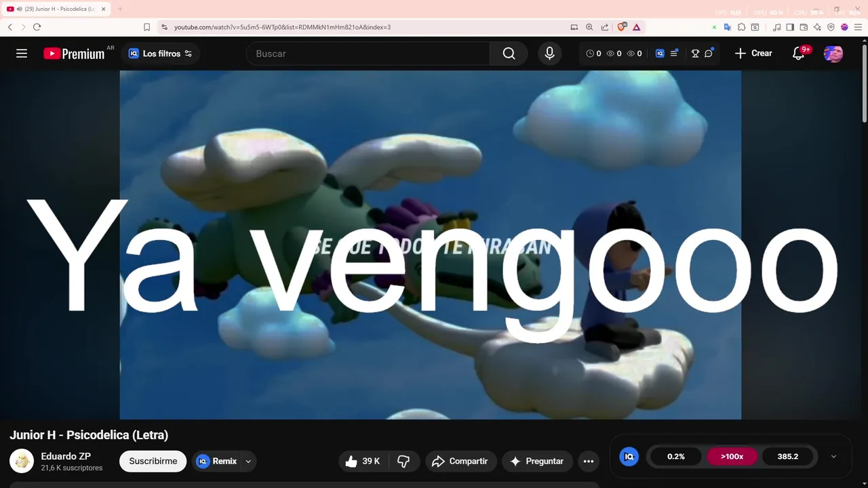Bookmark this page with bookmark icon

pyautogui.click(x=146, y=27)
